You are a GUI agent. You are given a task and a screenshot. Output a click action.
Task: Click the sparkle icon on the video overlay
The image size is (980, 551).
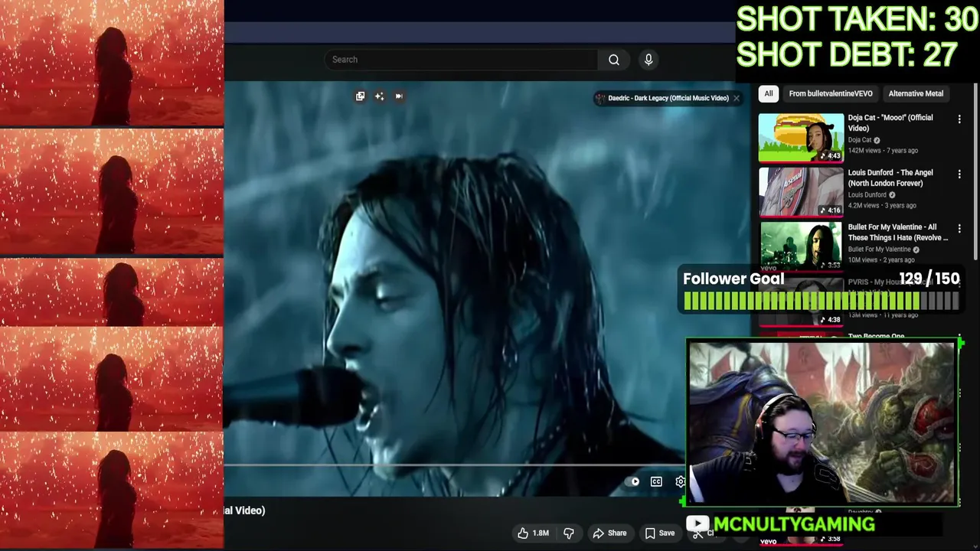click(379, 96)
